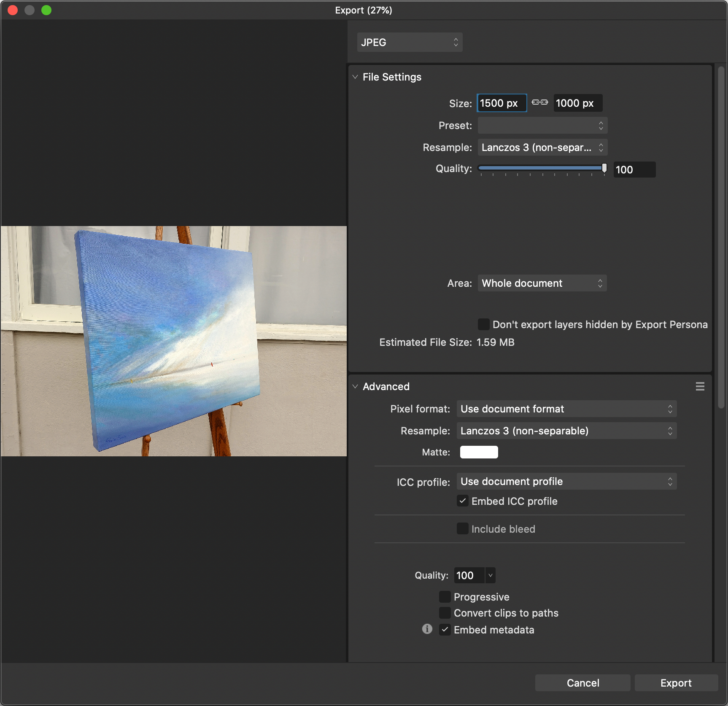Enable the Progressive checkbox
Image resolution: width=728 pixels, height=706 pixels.
445,597
